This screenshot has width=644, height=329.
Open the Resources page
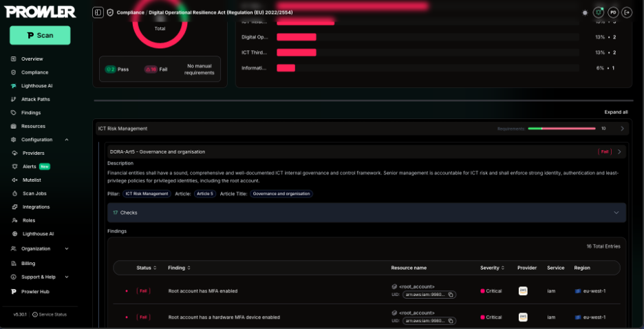33,126
